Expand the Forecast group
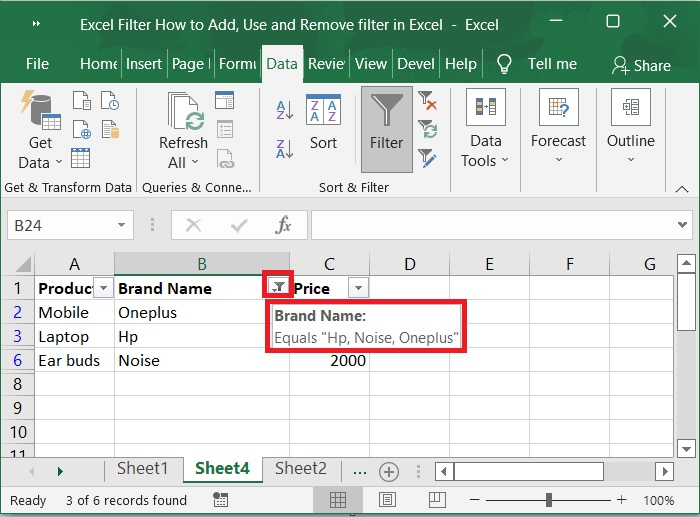Screen dimensions: 700x517 pos(558,127)
